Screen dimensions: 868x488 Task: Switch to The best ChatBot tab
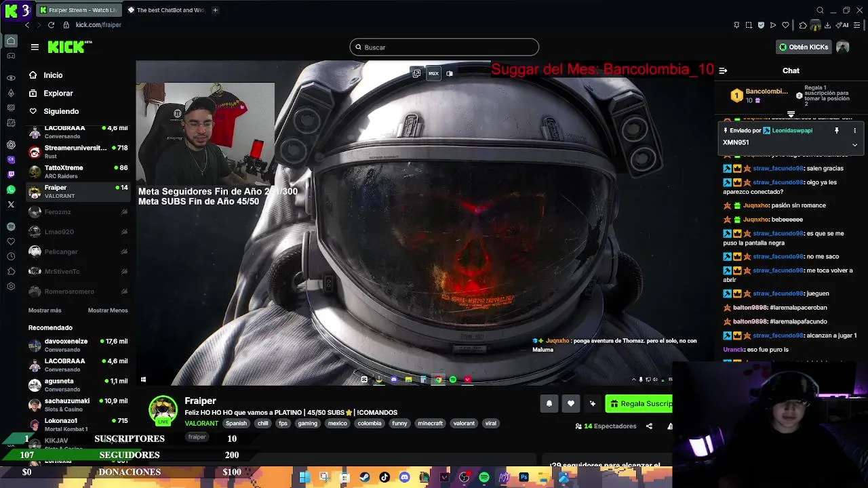tap(166, 10)
